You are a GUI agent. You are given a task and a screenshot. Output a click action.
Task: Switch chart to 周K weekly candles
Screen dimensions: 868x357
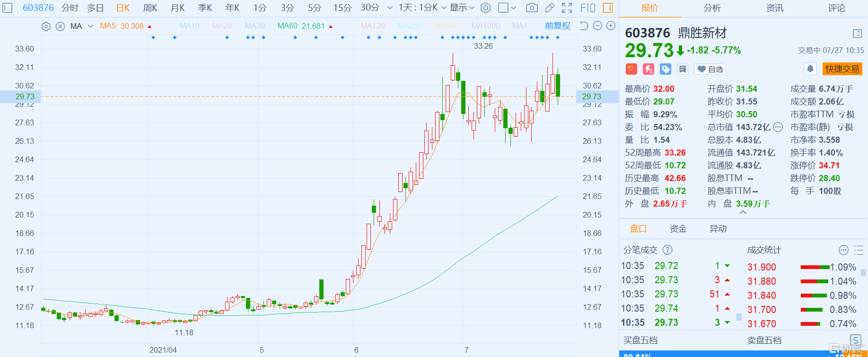(x=150, y=8)
